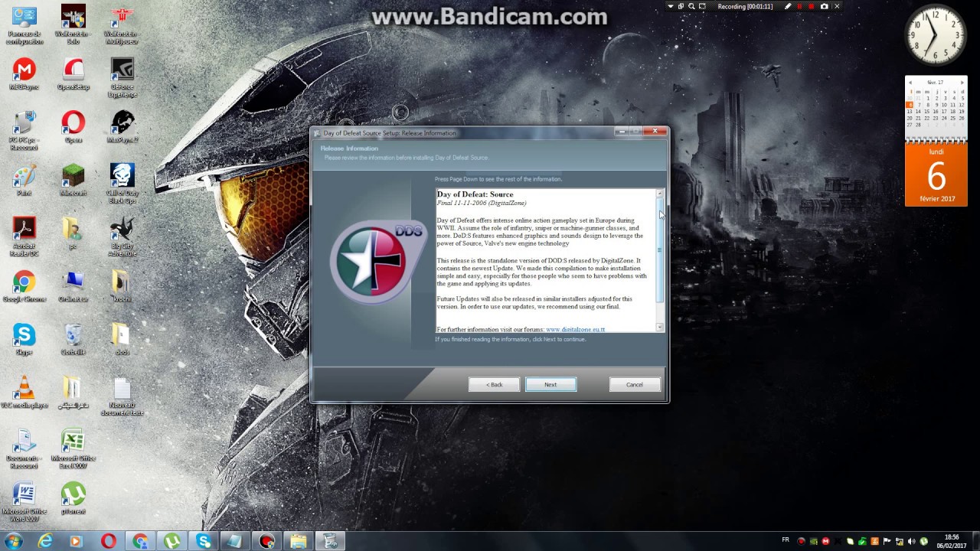The image size is (980, 551).
Task: Open Call of Duty Black Ops icon
Action: [122, 184]
